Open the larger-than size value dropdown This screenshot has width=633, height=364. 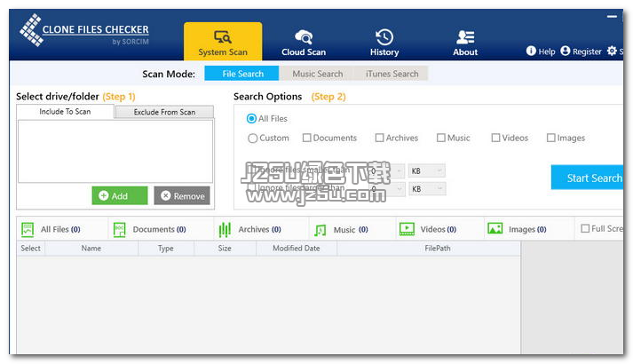pos(386,189)
